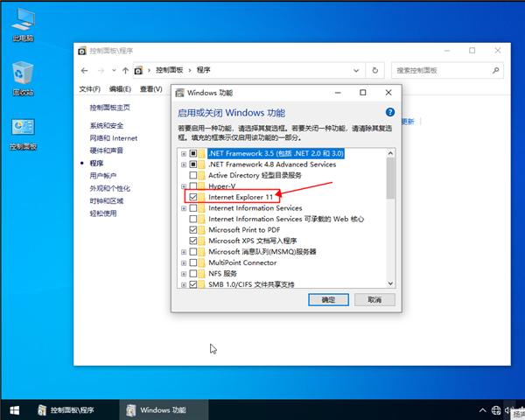Screen dimensions: 525x420
Task: Go back in Control Panel window
Action: pyautogui.click(x=84, y=70)
